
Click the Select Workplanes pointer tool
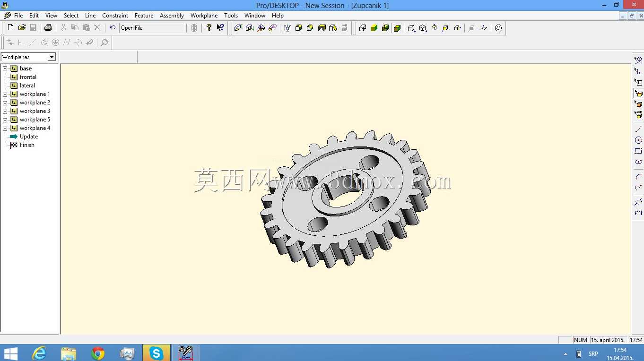pyautogui.click(x=638, y=82)
